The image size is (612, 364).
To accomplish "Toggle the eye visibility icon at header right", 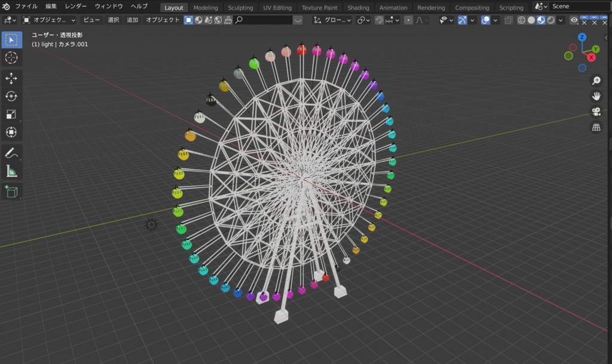I will [x=574, y=20].
